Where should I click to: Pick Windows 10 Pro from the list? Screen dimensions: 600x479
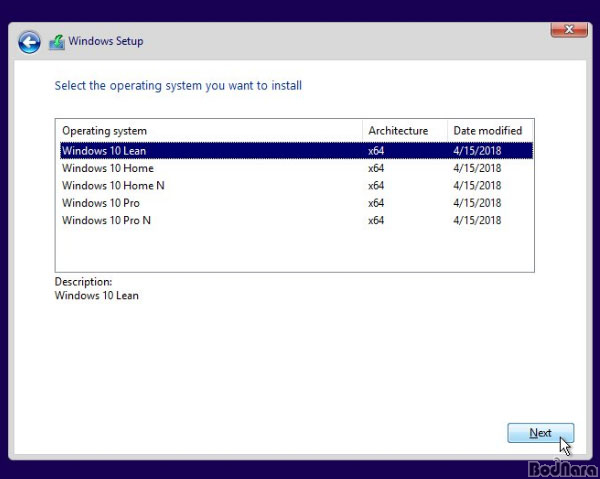[x=101, y=203]
